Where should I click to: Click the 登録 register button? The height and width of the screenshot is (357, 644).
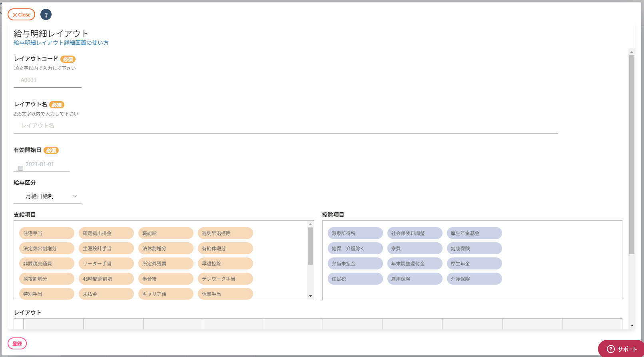(x=17, y=343)
